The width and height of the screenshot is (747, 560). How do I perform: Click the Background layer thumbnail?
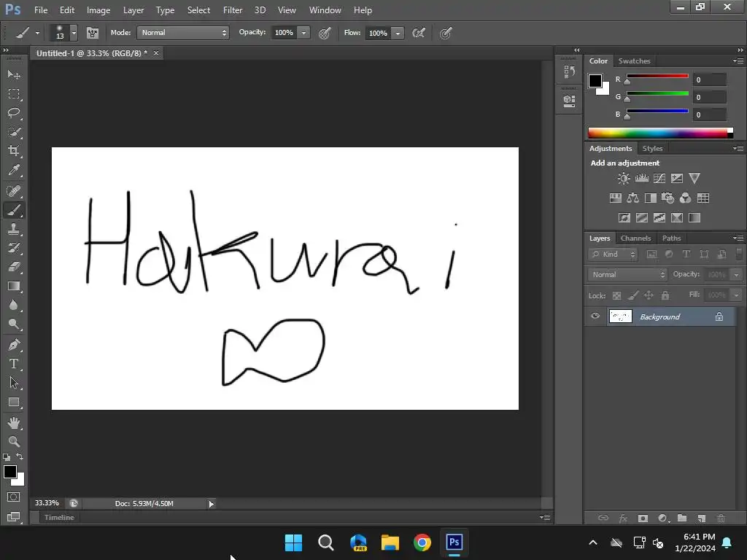pos(620,316)
